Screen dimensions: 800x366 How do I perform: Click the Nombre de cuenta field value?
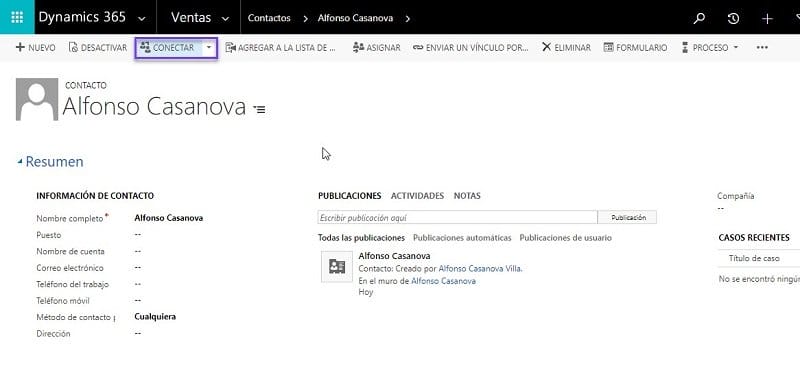click(138, 251)
